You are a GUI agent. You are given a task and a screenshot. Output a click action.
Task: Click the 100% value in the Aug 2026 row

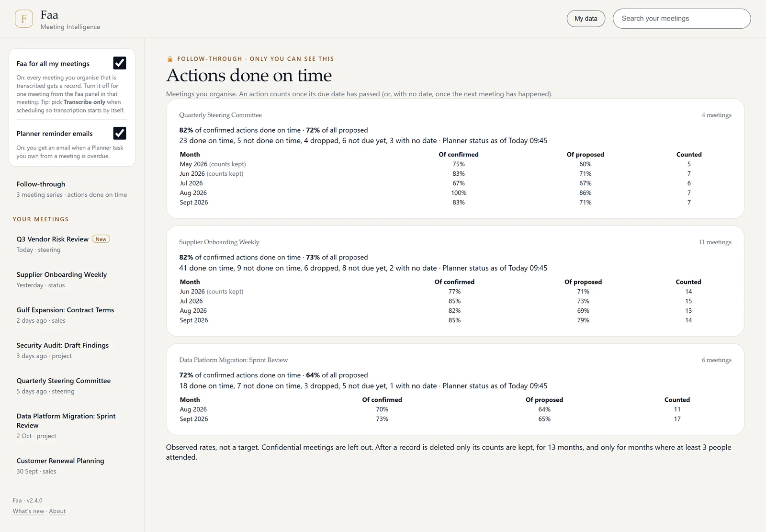click(459, 193)
